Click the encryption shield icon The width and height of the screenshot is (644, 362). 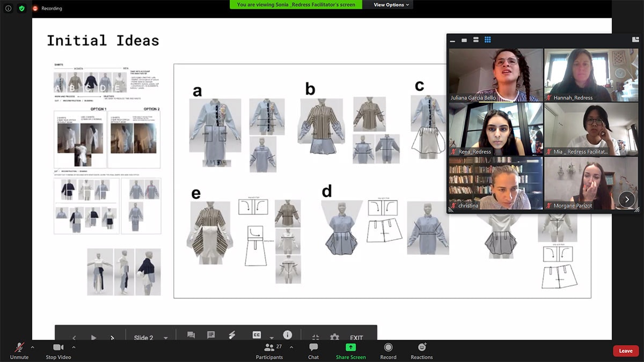22,9
